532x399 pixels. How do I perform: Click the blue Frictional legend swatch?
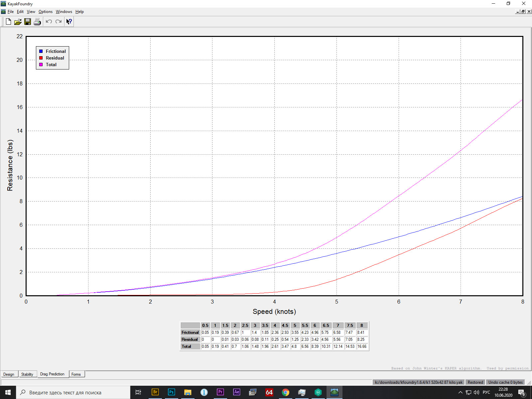tap(41, 51)
